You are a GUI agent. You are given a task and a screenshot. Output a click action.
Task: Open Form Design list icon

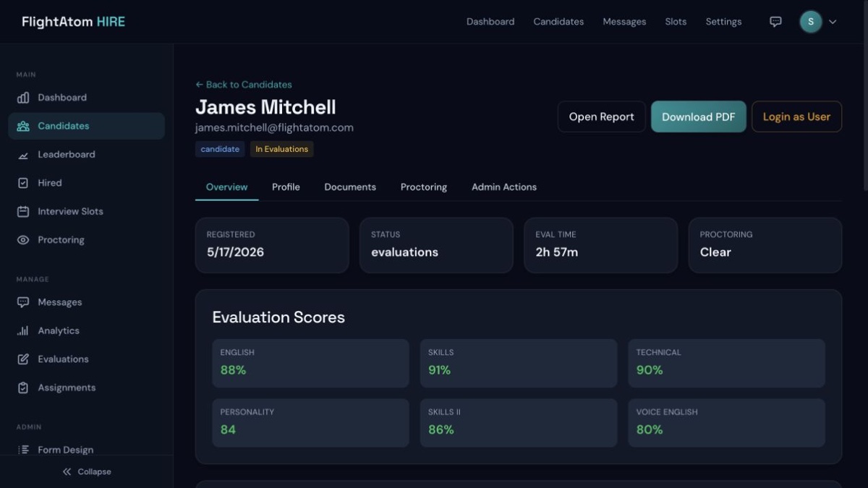click(x=23, y=450)
